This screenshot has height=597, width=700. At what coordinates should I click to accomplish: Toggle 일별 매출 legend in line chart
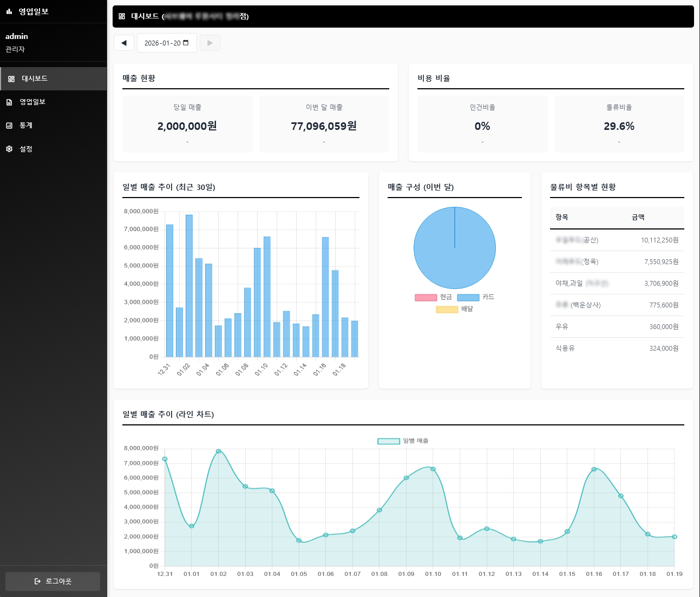(x=388, y=441)
